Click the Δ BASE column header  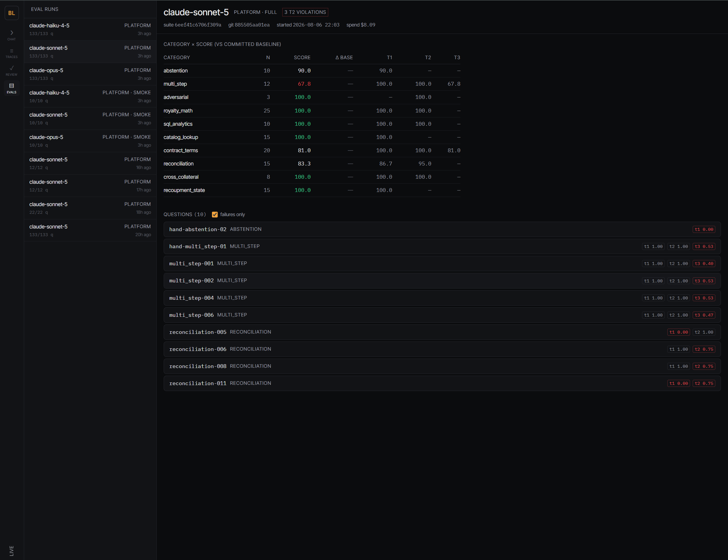pyautogui.click(x=344, y=57)
